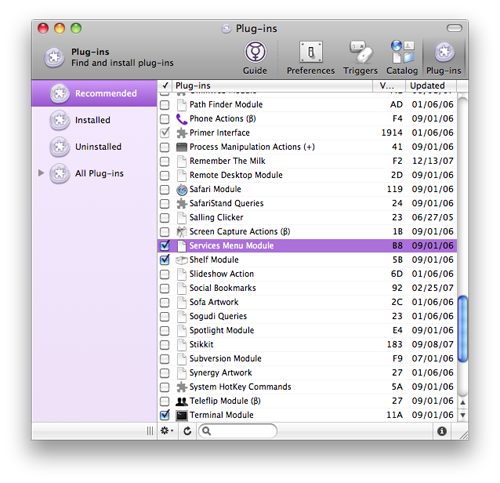Viewport: 500px width, 483px height.
Task: Click the shelf icon beside Shelf Module
Action: pyautogui.click(x=181, y=260)
